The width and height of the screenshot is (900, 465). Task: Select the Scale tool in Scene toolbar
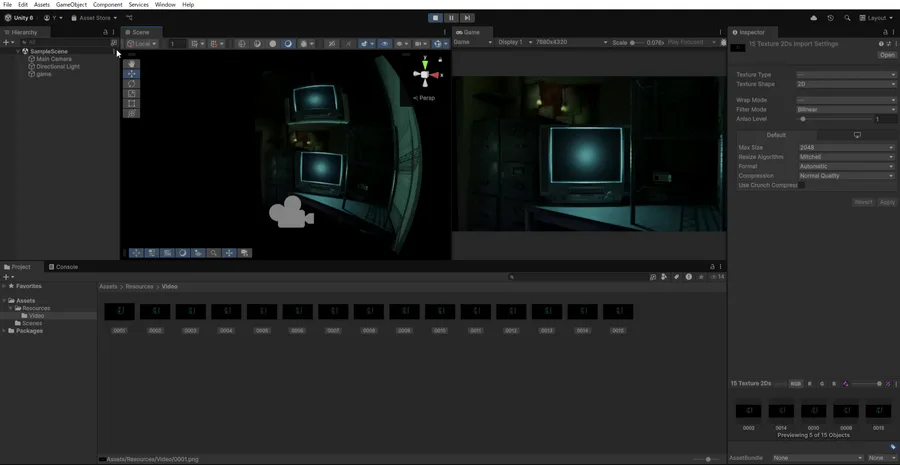tap(131, 94)
